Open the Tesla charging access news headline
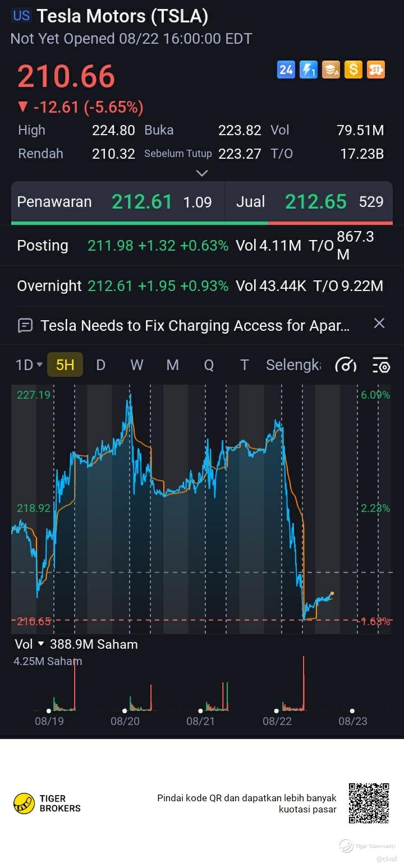Viewport: 404px width, 868px height. (195, 325)
